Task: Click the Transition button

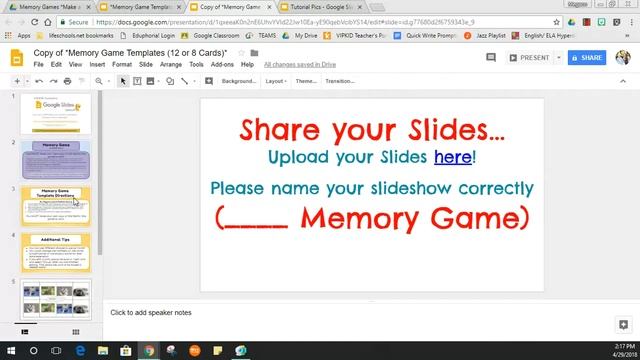Action: (340, 81)
